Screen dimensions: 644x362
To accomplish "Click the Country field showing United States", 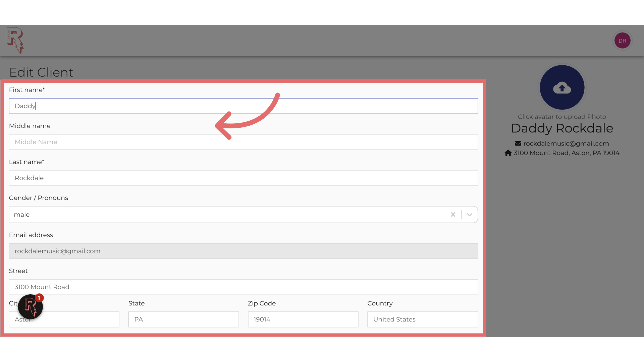I will tap(422, 319).
